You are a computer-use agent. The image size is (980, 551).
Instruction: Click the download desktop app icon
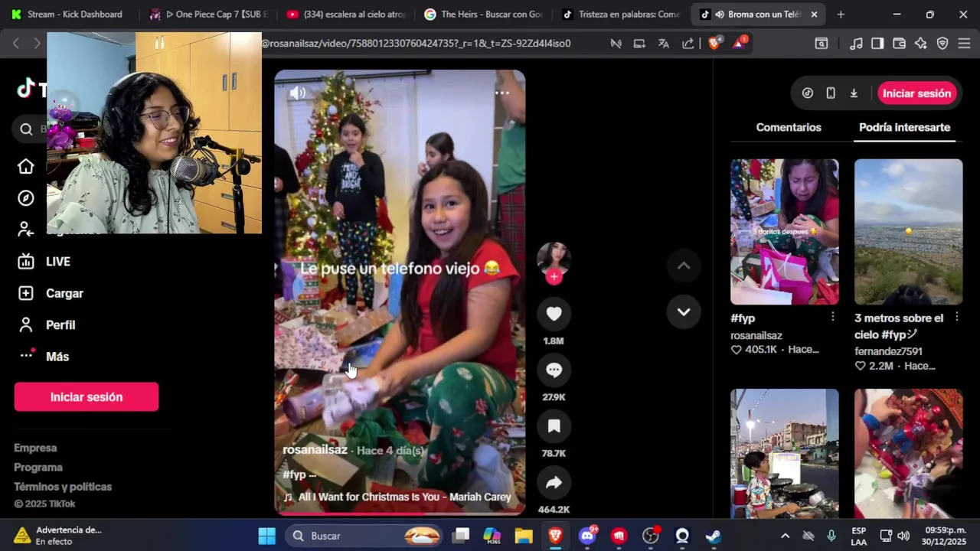tap(854, 93)
